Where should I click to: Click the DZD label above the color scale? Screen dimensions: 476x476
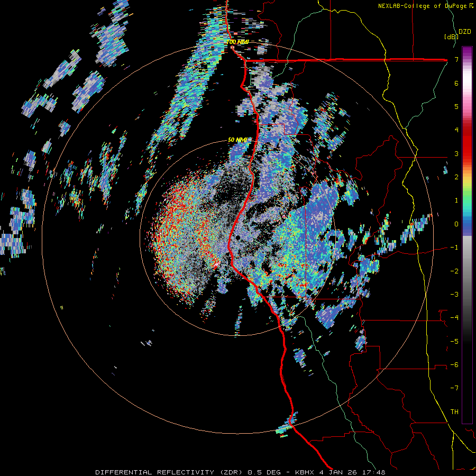(x=465, y=32)
